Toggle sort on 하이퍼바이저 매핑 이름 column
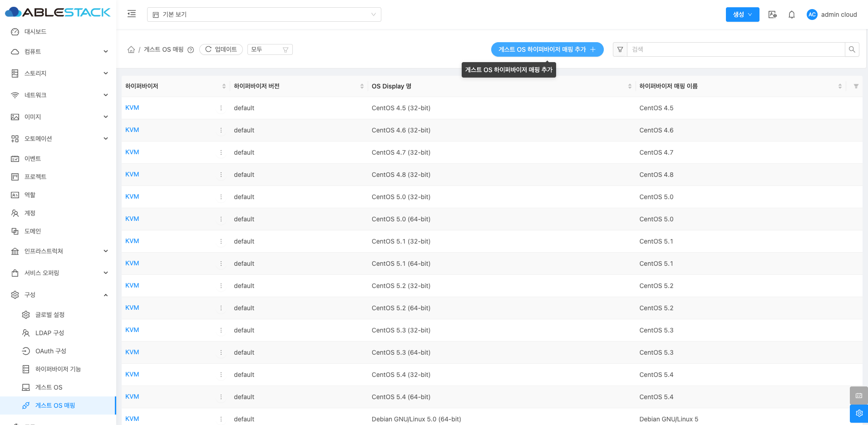This screenshot has height=425, width=868. [x=840, y=86]
